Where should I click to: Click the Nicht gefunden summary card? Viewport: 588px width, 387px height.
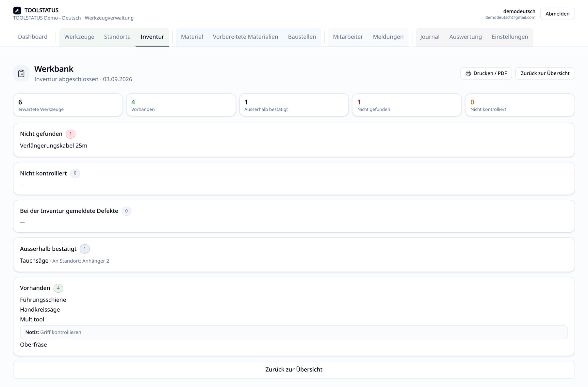pos(407,105)
